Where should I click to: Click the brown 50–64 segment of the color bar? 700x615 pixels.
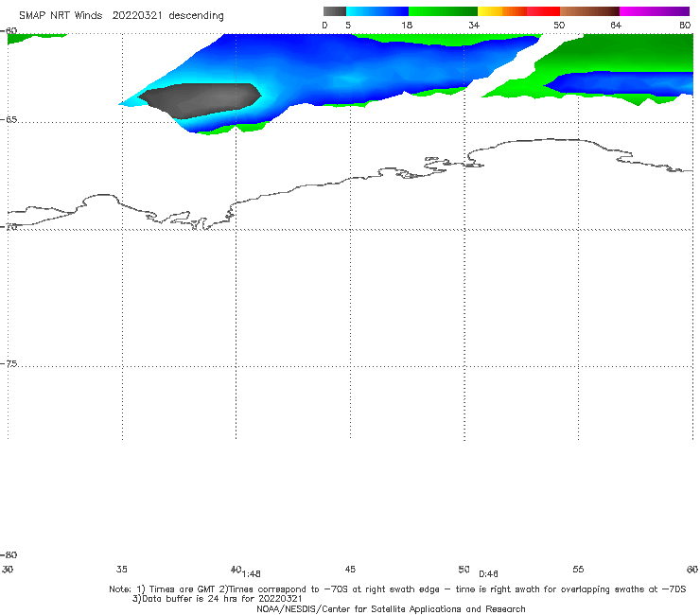coord(589,11)
